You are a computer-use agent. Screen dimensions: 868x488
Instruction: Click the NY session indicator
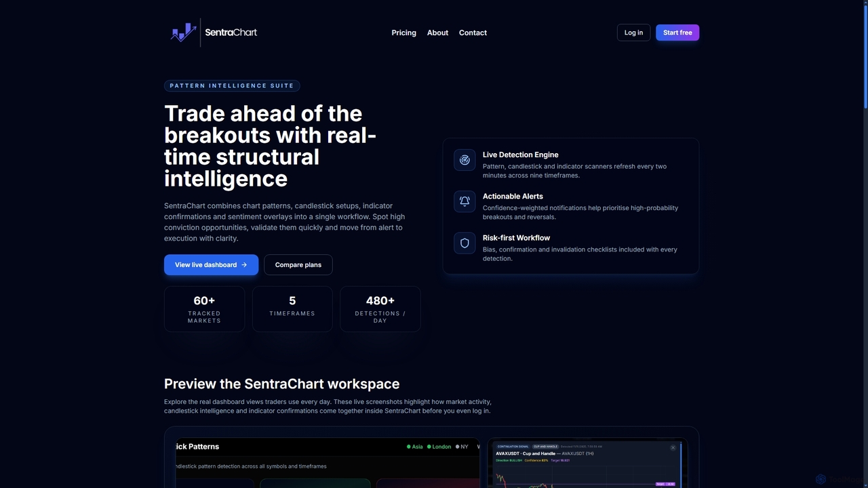[x=462, y=447]
